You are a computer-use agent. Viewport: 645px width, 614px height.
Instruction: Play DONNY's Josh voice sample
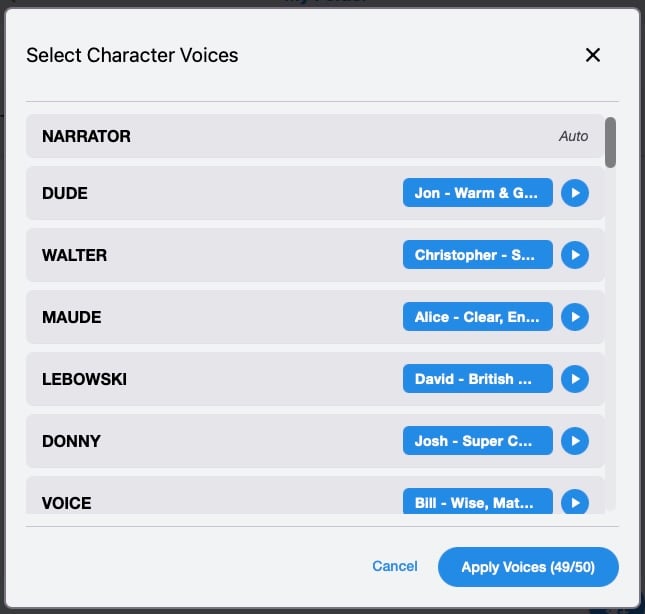(574, 441)
